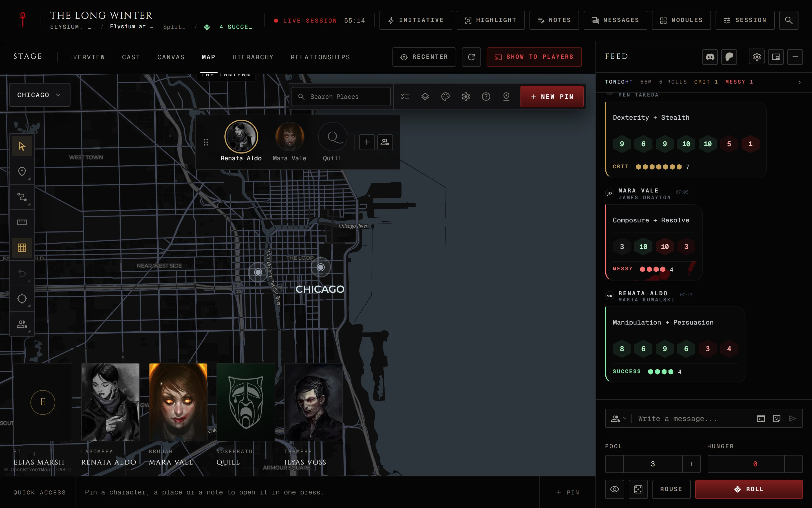Toggle roll visibility eye icon
This screenshot has height=508, width=812.
pos(615,489)
